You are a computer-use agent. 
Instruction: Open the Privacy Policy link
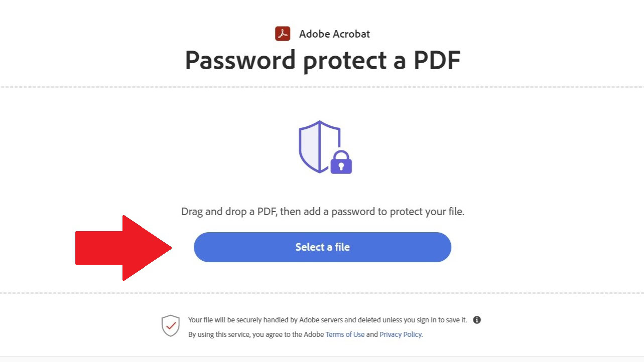[x=401, y=334]
